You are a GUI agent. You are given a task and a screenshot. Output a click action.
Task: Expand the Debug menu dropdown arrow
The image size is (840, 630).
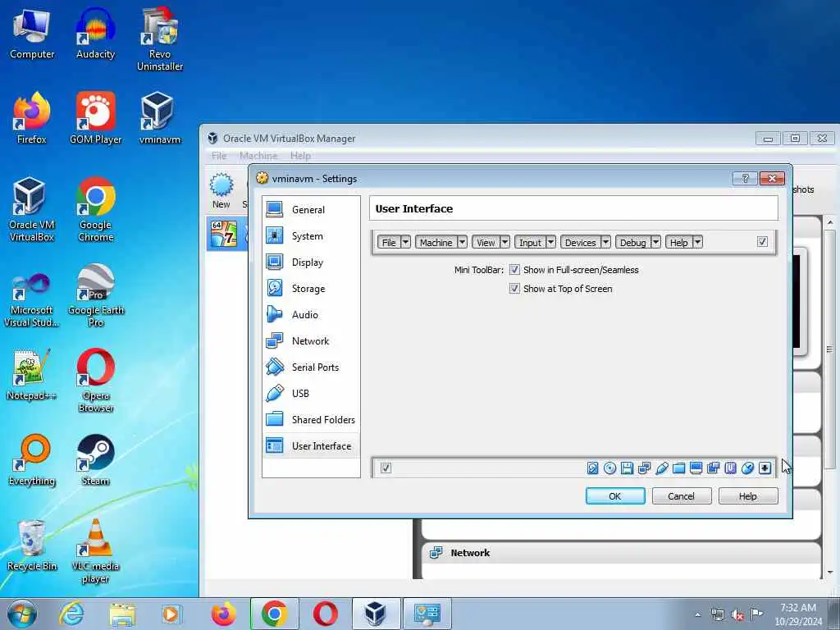655,242
